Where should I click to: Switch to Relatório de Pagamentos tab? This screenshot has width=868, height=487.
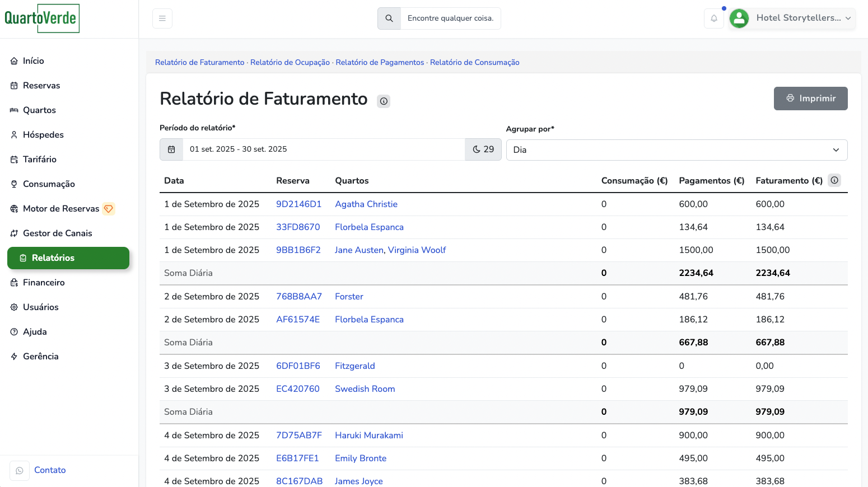coord(380,62)
